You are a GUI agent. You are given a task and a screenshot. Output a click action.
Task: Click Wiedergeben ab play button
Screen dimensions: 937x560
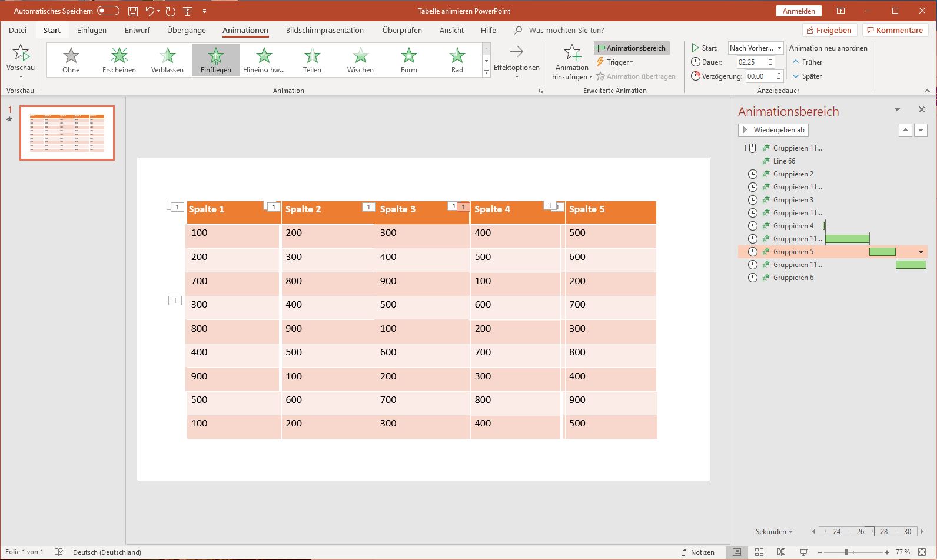tap(773, 130)
